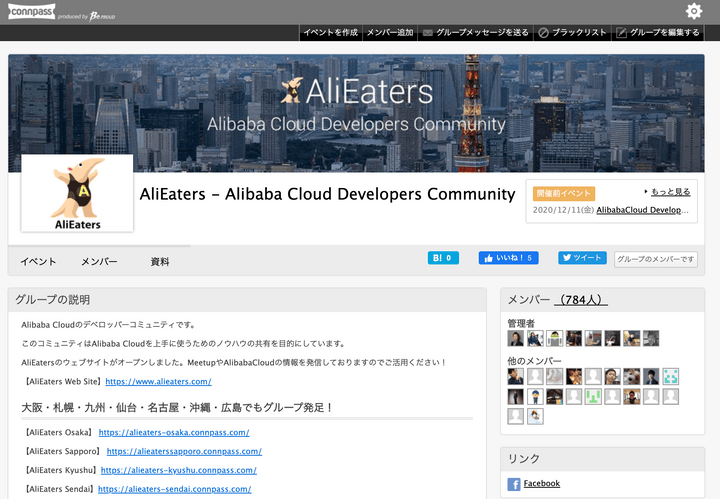Click the fourth 管理者 avatar

574,338
